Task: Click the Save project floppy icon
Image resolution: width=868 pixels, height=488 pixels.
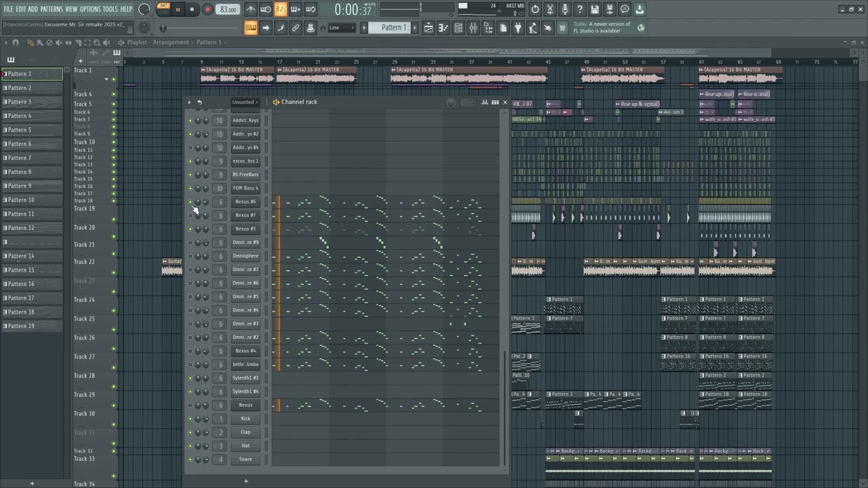Action: [595, 9]
